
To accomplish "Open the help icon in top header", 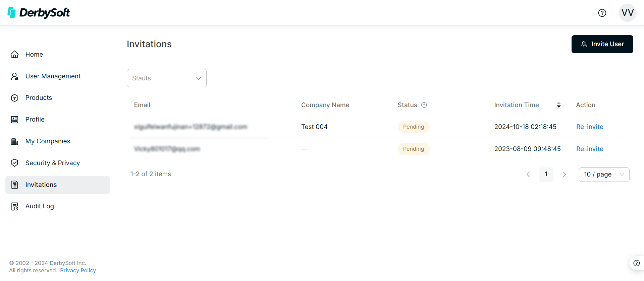I will tap(602, 13).
